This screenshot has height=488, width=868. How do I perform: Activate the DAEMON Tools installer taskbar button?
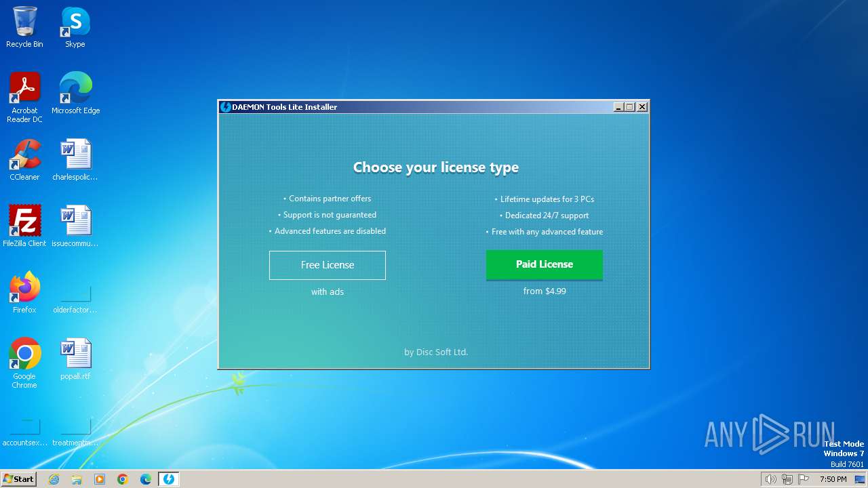click(x=169, y=479)
